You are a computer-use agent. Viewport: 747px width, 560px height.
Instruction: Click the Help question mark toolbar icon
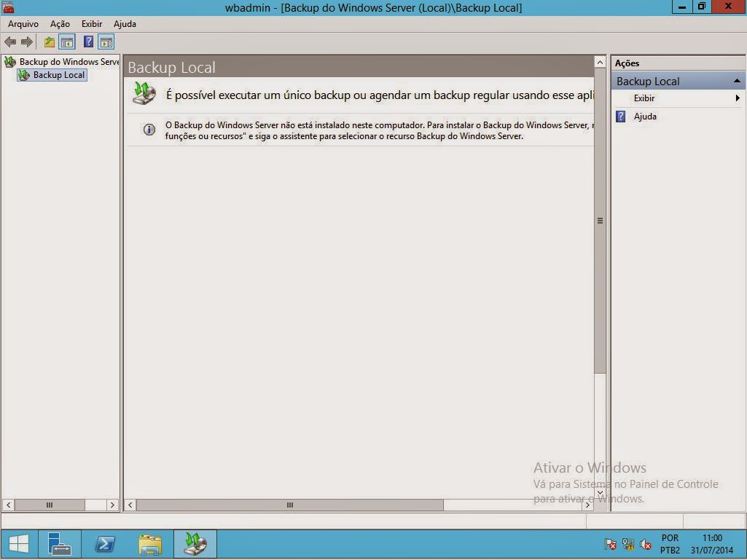point(88,42)
